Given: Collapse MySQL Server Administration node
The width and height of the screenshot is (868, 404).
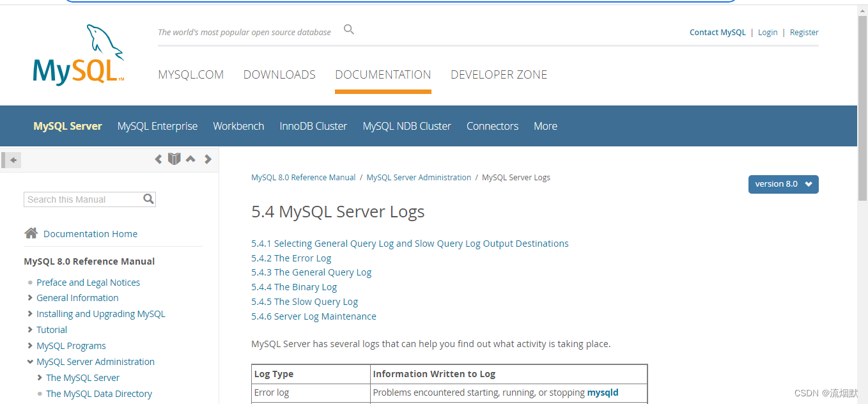Looking at the screenshot, I should (30, 362).
